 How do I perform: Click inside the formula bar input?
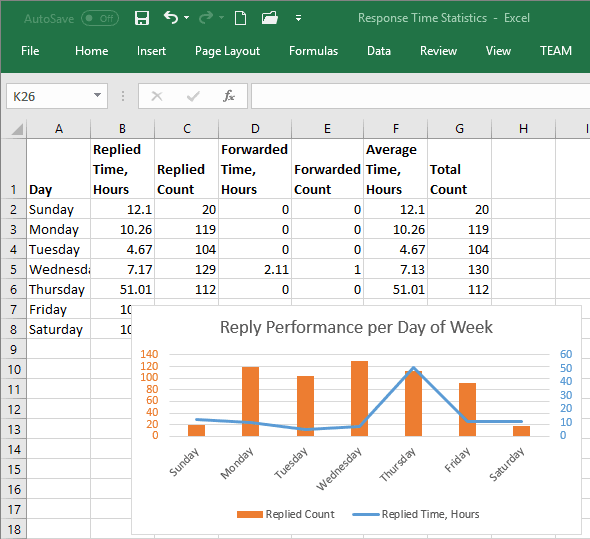pos(420,96)
